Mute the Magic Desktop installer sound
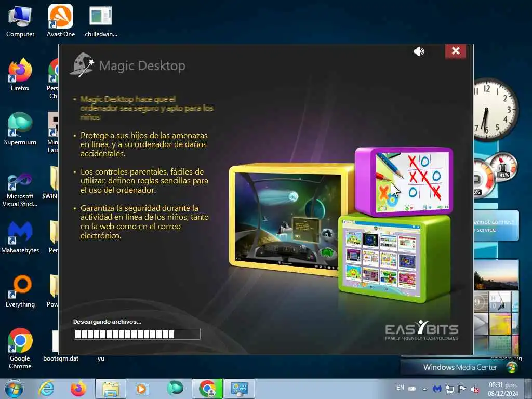 [x=419, y=51]
